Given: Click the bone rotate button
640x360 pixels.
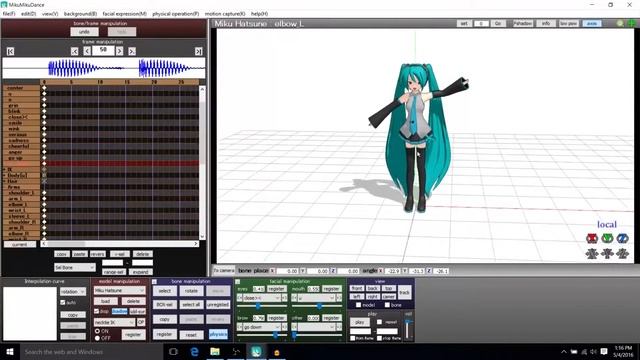Looking at the screenshot, I should pos(191,291).
